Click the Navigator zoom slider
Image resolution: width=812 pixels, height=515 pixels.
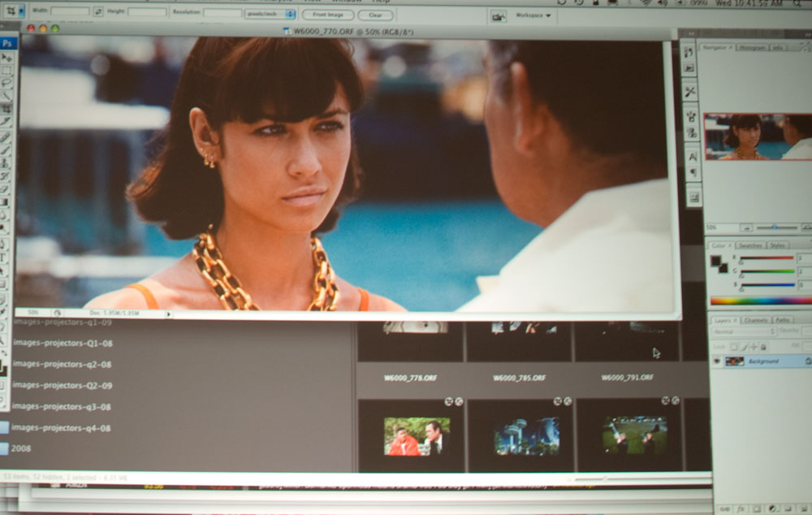click(776, 227)
